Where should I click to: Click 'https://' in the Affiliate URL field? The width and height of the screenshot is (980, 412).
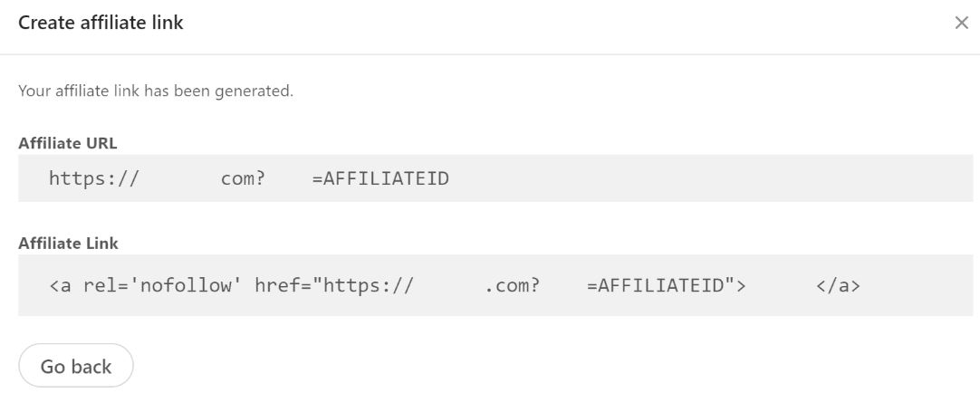94,178
